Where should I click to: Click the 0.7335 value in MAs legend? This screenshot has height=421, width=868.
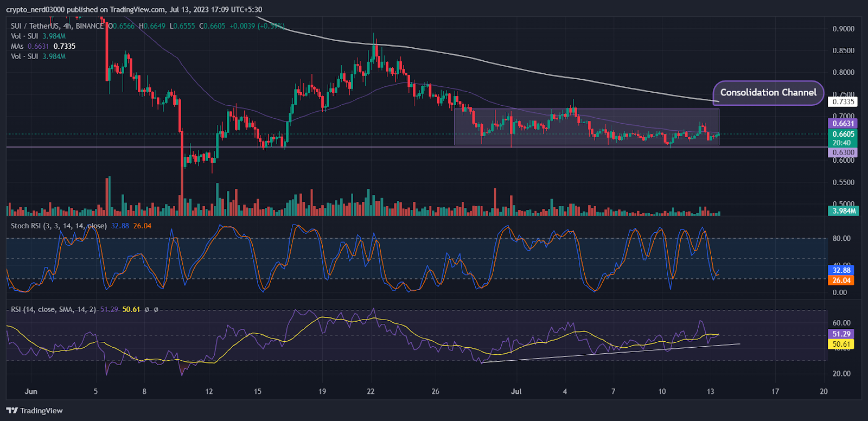[65, 46]
